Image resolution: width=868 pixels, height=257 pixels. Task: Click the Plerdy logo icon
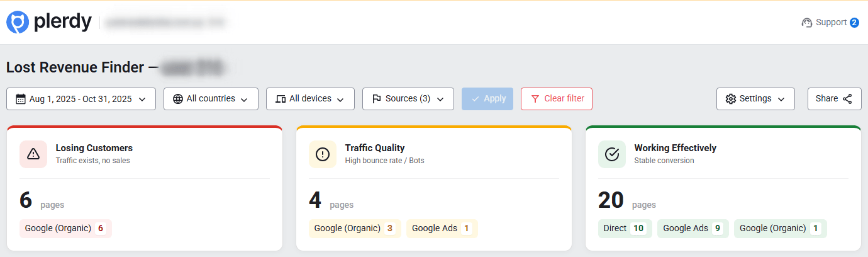tap(18, 23)
